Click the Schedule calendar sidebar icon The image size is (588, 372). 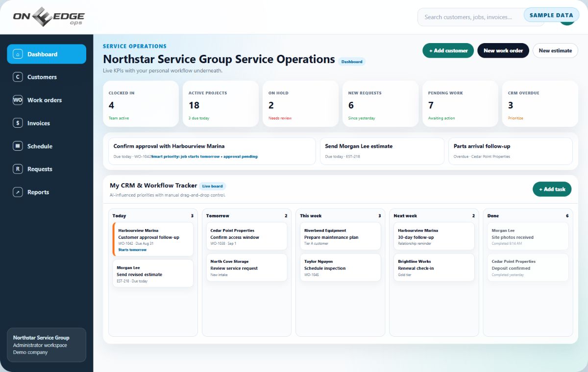click(x=18, y=146)
